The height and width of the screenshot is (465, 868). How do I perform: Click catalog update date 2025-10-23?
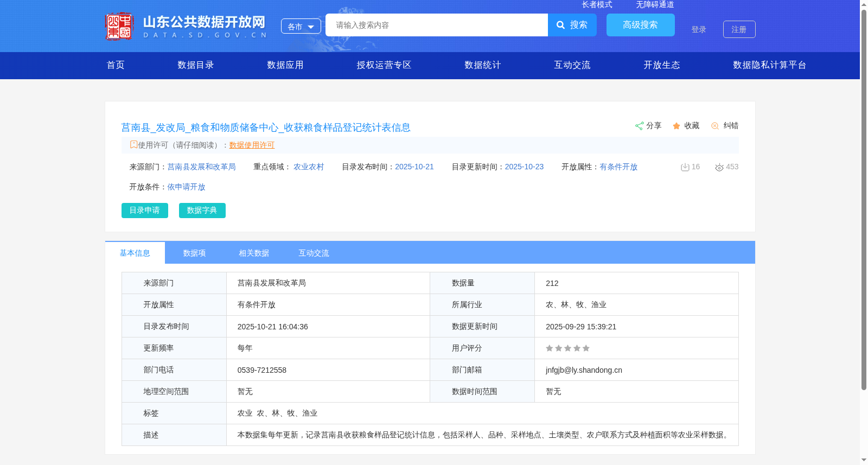[524, 167]
